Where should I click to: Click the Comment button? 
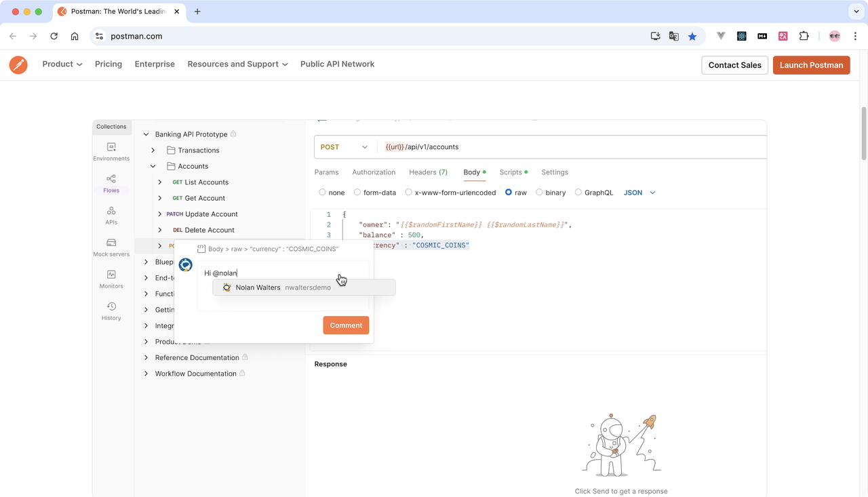tap(346, 325)
